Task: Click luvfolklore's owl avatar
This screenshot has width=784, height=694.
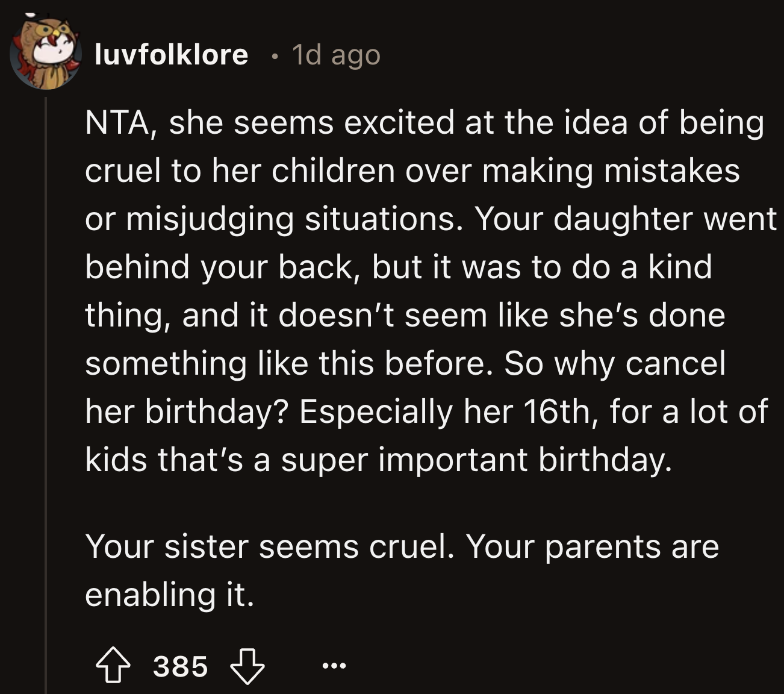Action: [x=46, y=55]
